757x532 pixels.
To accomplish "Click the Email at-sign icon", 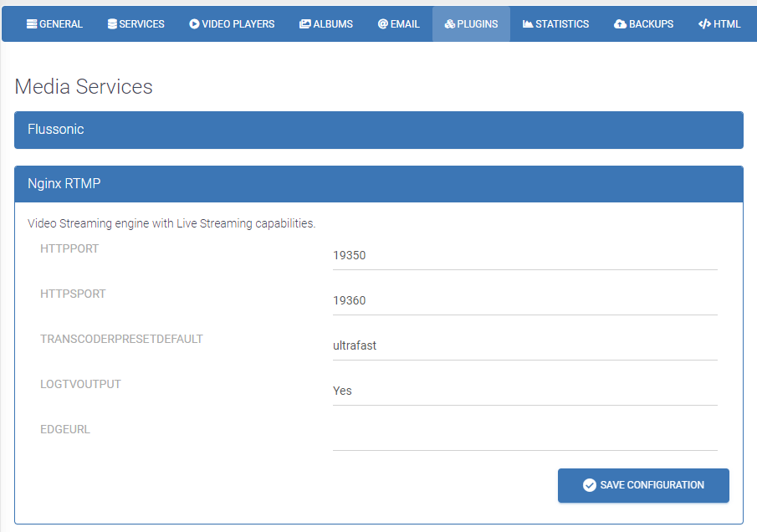I will [383, 24].
